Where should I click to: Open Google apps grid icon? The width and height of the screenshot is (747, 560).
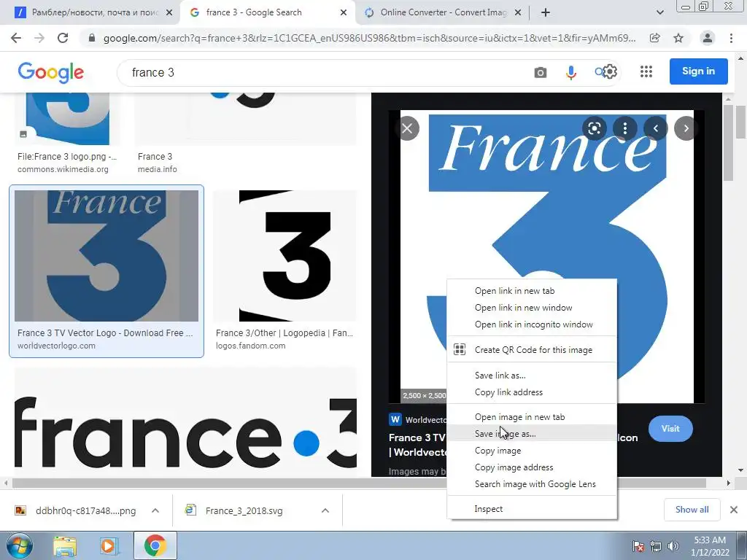646,71
